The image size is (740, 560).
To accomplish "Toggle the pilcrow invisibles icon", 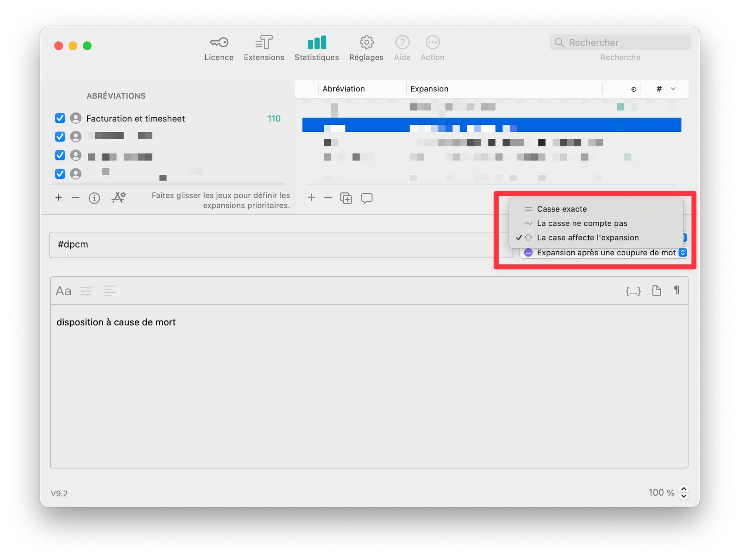I will point(677,291).
